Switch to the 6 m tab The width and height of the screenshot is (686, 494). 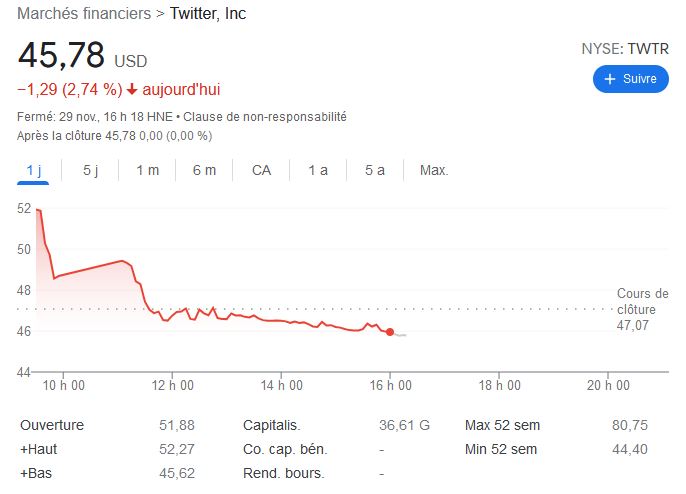point(204,170)
